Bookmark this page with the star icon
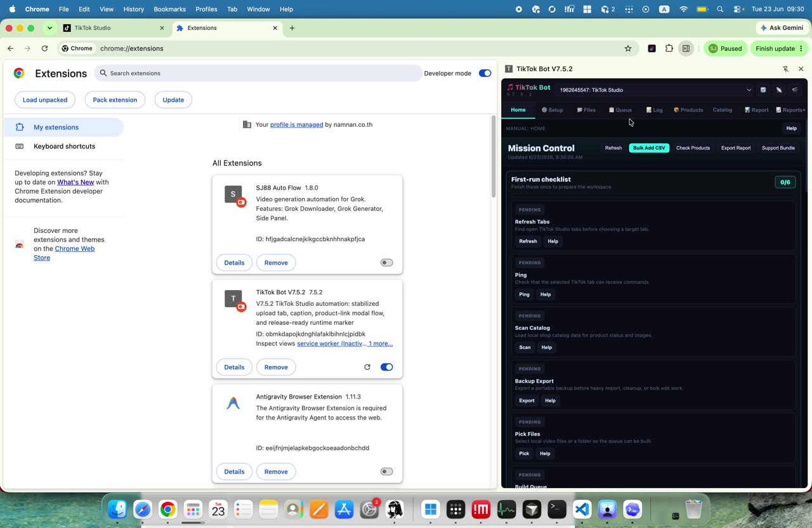This screenshot has height=528, width=812. pyautogui.click(x=628, y=48)
